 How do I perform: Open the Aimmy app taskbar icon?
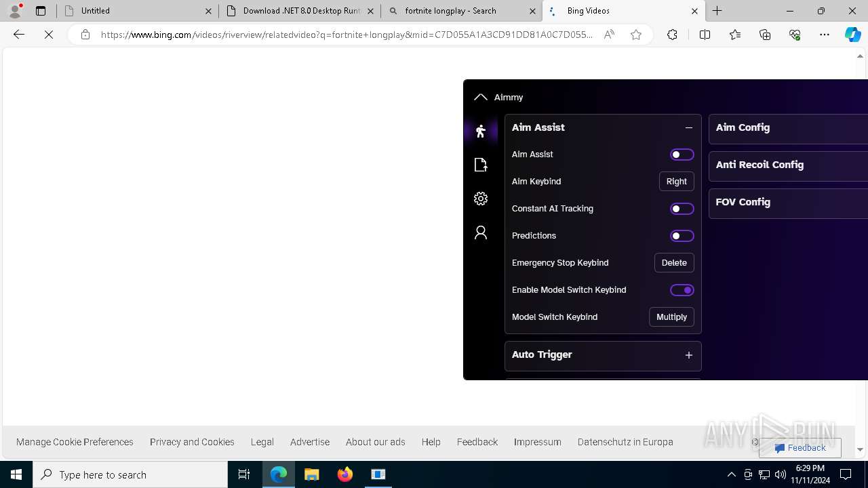pyautogui.click(x=378, y=474)
